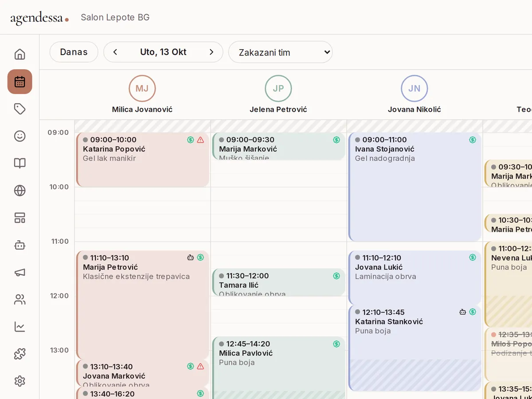The width and height of the screenshot is (532, 399).
Task: Open the home icon in sidebar
Action: [x=20, y=55]
